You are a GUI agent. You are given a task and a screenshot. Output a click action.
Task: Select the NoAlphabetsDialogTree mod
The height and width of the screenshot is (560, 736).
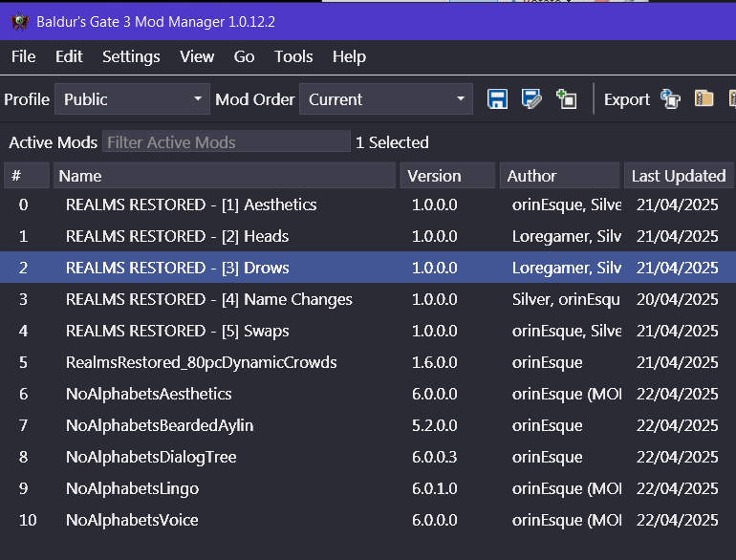(368, 456)
